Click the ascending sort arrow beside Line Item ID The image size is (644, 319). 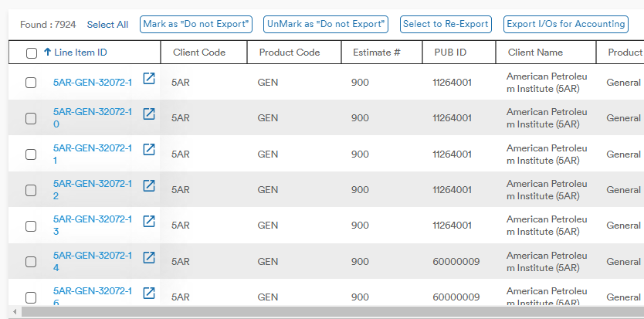point(48,53)
